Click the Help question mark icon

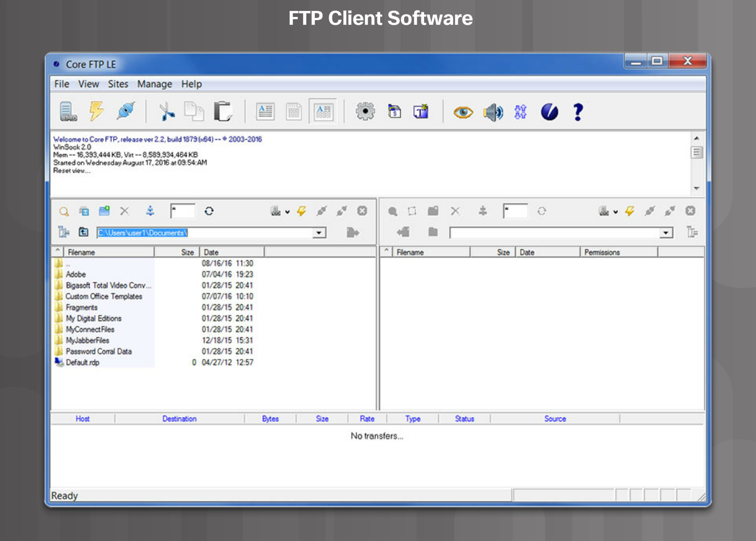(578, 111)
